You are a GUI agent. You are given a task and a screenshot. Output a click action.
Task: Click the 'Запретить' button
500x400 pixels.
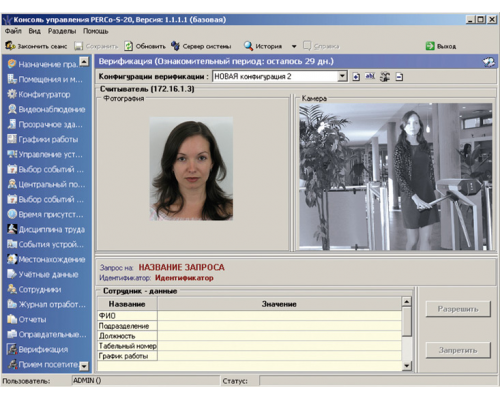458,350
